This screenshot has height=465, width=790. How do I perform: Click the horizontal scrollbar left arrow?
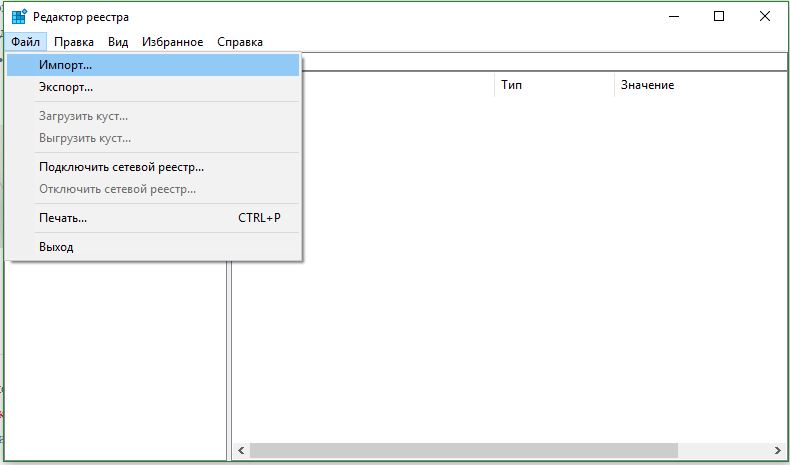click(241, 450)
